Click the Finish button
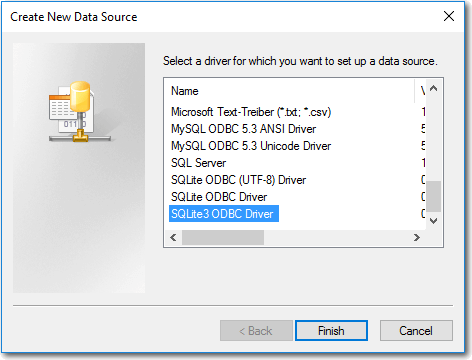472x360 pixels. click(331, 331)
